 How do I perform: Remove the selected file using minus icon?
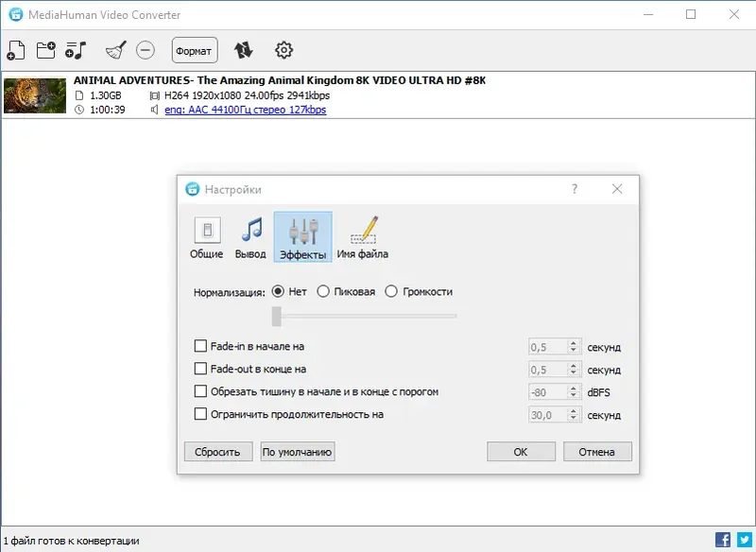(146, 49)
